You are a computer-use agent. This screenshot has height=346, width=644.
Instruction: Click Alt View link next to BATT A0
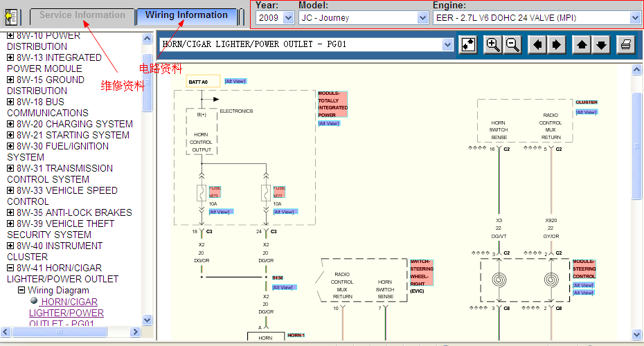235,81
